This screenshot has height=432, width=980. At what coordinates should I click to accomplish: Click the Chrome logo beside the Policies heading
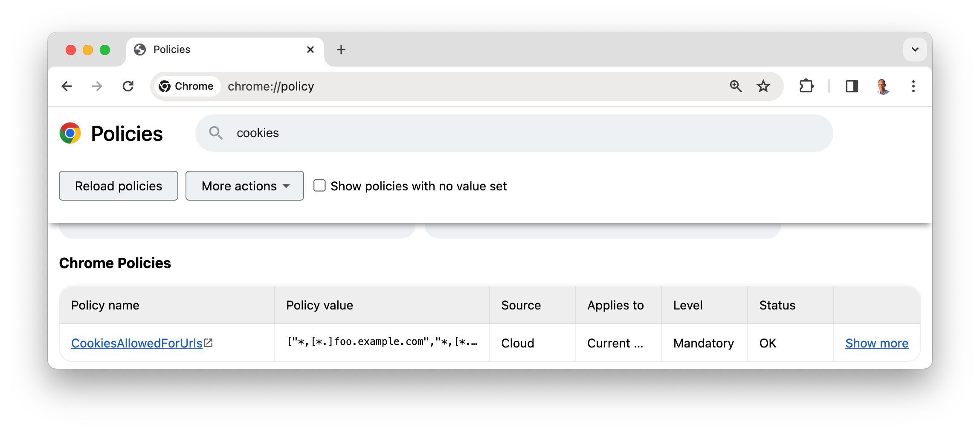point(70,133)
